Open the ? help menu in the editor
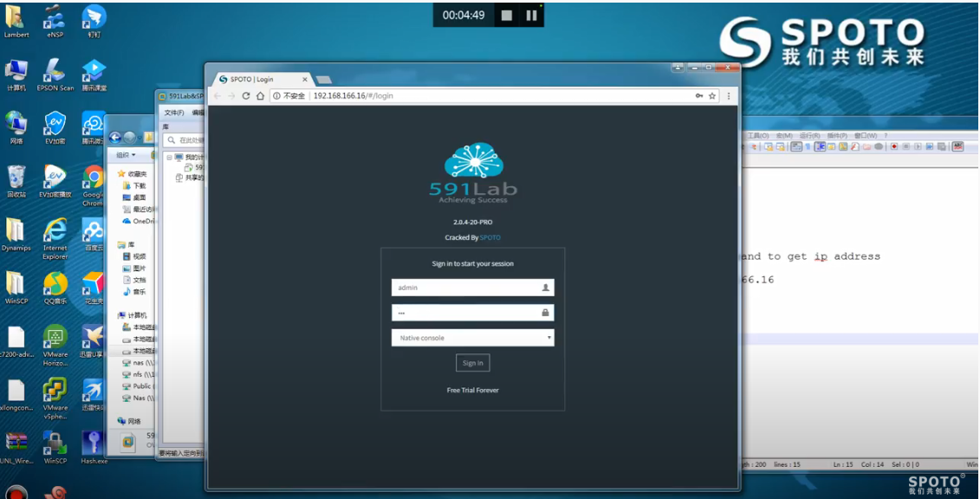The height and width of the screenshot is (499, 980). point(886,135)
